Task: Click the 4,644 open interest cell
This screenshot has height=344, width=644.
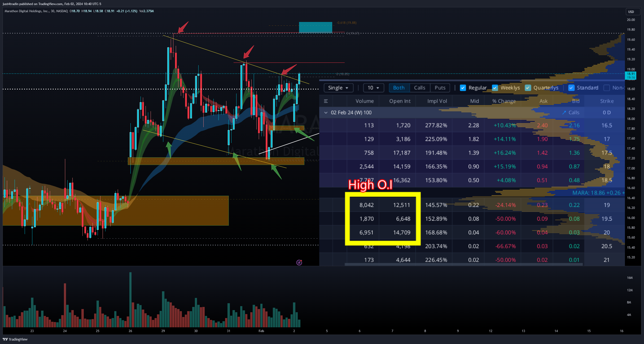Action: pos(403,260)
